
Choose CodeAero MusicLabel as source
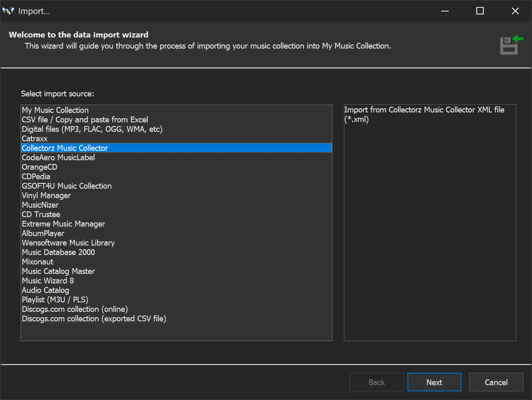click(58, 157)
